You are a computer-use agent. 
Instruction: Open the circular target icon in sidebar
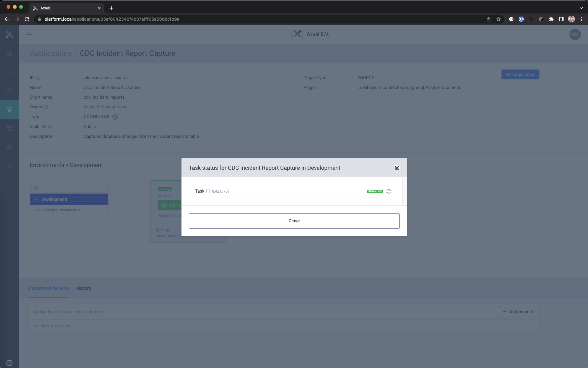9,91
